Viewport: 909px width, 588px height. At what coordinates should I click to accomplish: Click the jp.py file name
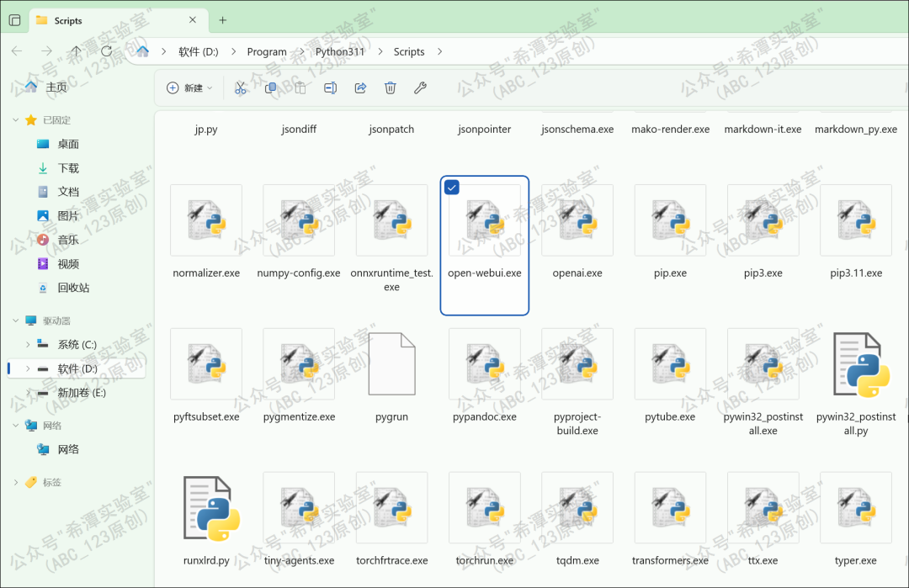[x=206, y=130]
